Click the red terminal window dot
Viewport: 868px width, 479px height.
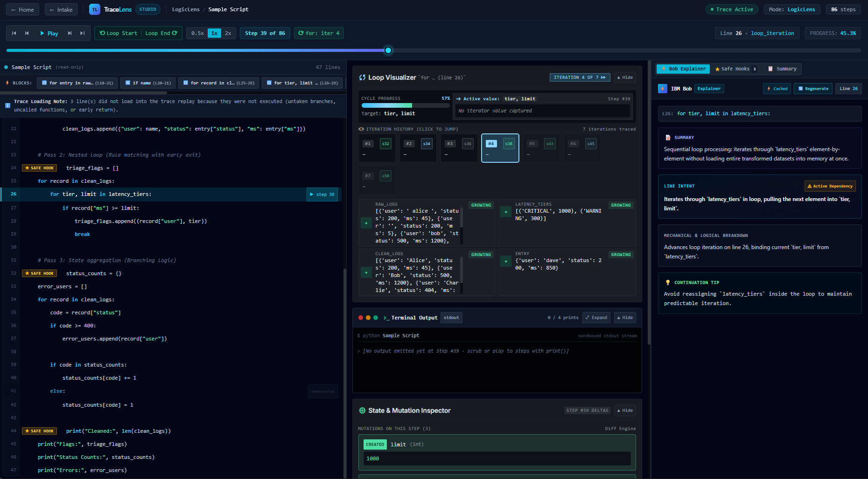[361, 318]
